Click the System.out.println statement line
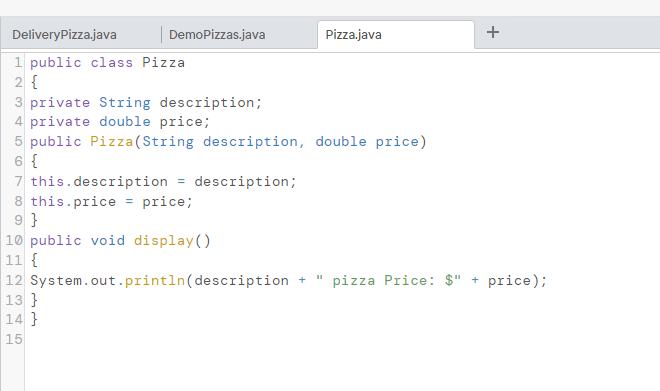This screenshot has height=391, width=660. click(288, 281)
